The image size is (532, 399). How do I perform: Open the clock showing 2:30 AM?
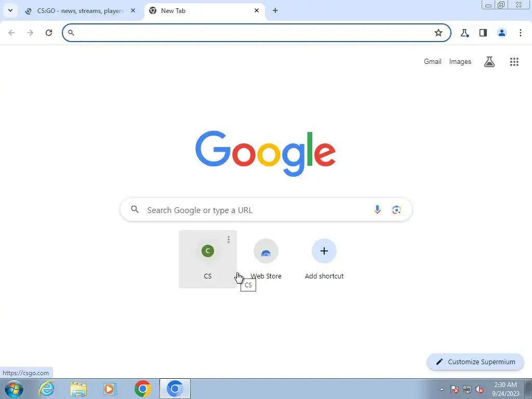506,389
